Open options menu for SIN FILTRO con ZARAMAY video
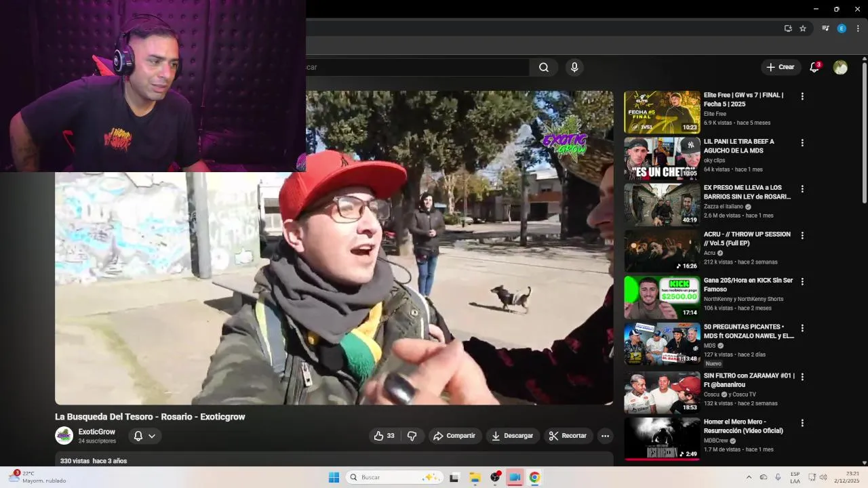868x488 pixels. [x=802, y=376]
